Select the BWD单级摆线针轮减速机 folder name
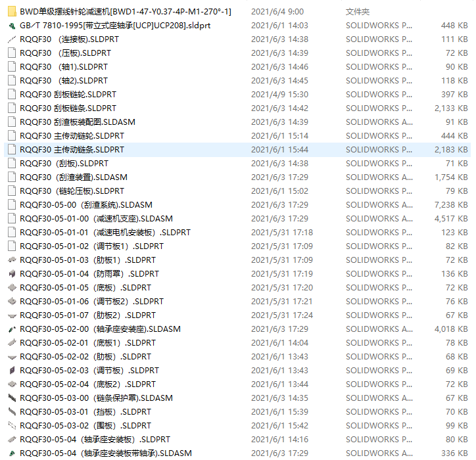 point(126,12)
